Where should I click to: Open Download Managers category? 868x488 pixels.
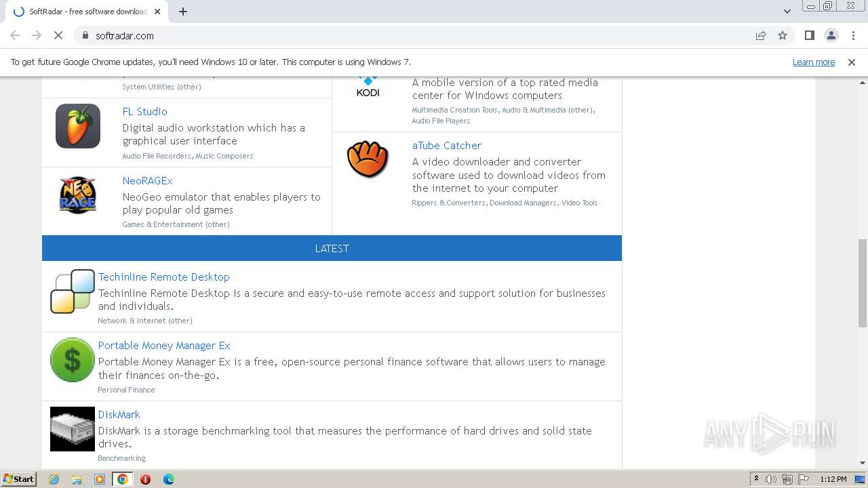[523, 203]
